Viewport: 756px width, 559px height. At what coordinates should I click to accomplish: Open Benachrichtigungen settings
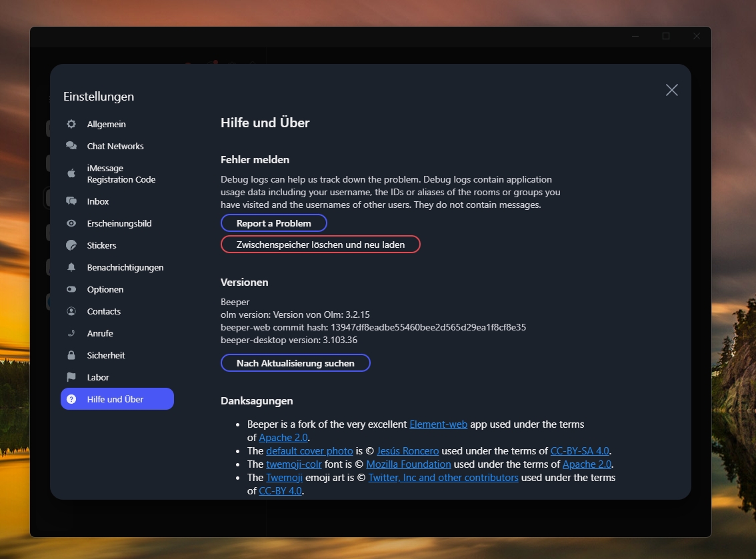click(x=117, y=267)
